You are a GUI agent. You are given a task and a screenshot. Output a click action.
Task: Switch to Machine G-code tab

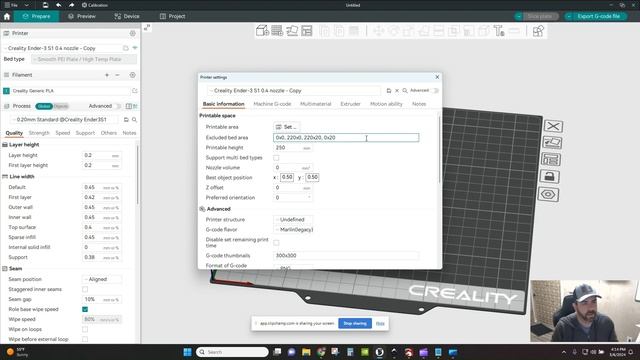(272, 104)
